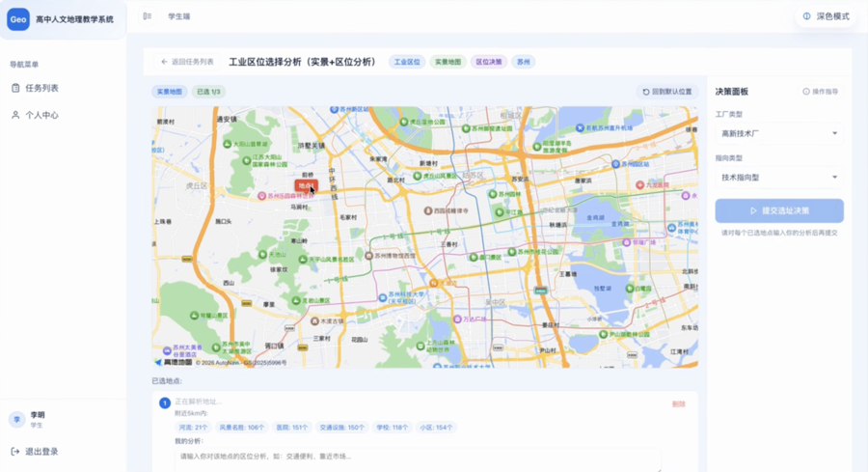Delete selected location with 删除 link
This screenshot has width=868, height=472.
(x=678, y=403)
